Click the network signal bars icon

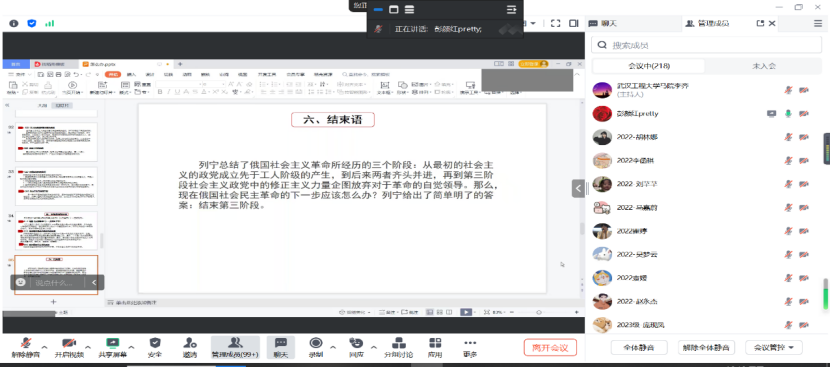pyautogui.click(x=49, y=23)
